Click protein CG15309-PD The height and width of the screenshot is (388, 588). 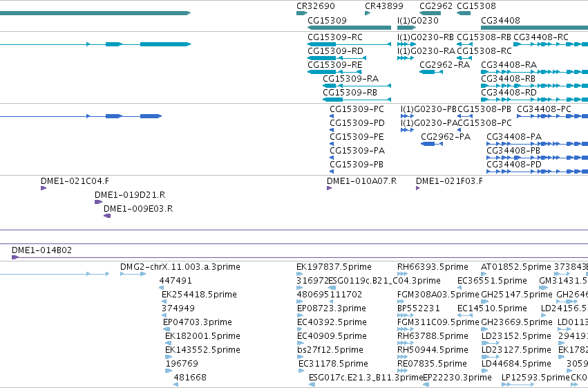tap(332, 130)
